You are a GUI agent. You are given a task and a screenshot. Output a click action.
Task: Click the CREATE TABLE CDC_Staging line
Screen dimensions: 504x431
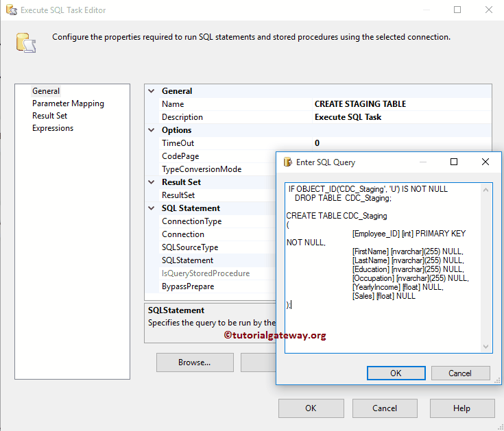pyautogui.click(x=337, y=216)
